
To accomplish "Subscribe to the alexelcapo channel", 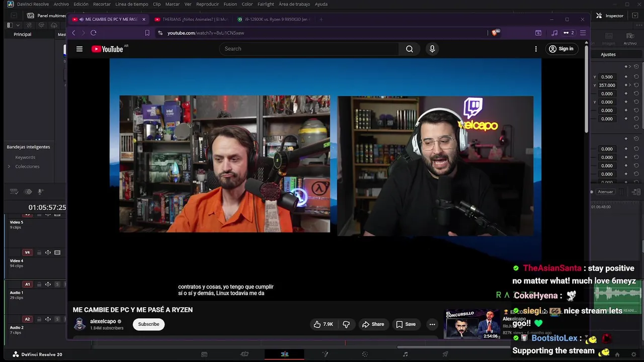I will tap(148, 324).
